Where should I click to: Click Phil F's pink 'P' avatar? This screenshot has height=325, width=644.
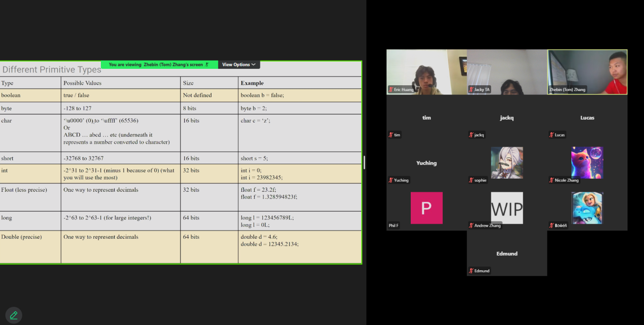[426, 208]
